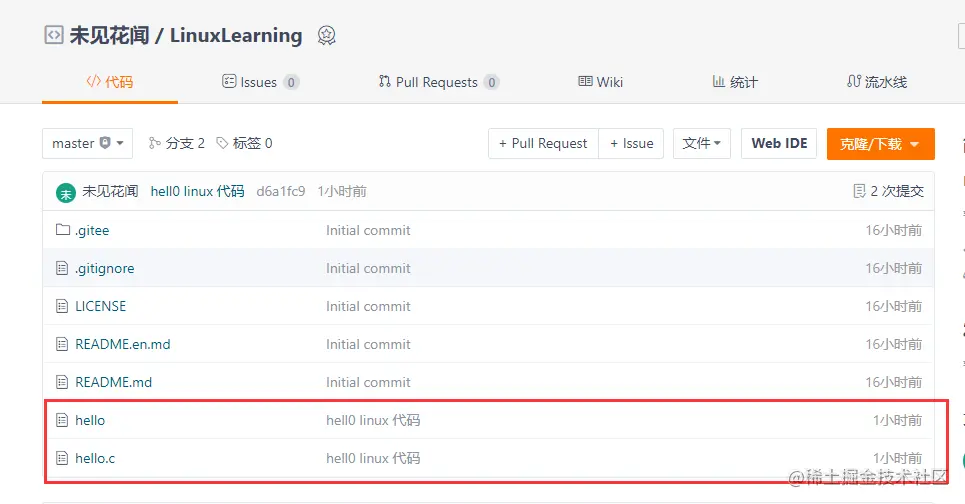
Task: Click the LinuxLearning repository name in title
Action: [x=236, y=36]
